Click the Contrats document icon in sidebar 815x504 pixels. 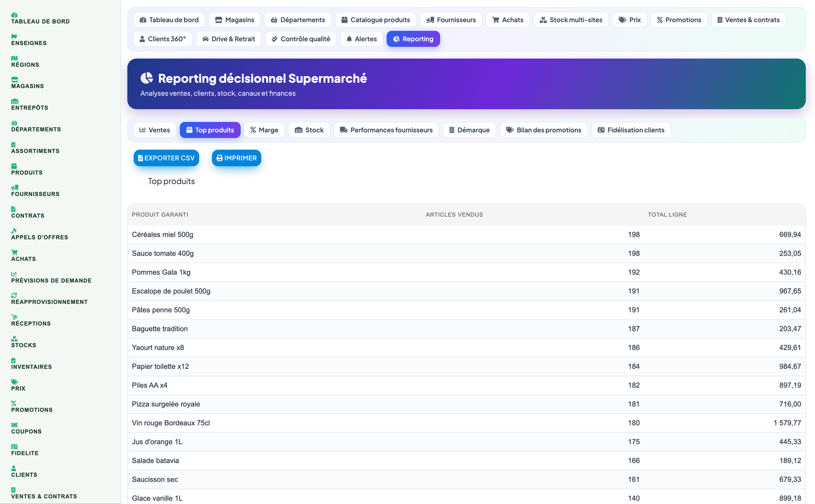(14, 209)
